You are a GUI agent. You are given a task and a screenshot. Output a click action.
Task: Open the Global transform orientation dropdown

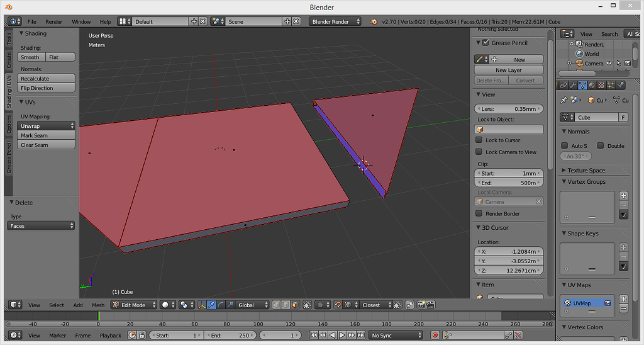click(x=253, y=305)
